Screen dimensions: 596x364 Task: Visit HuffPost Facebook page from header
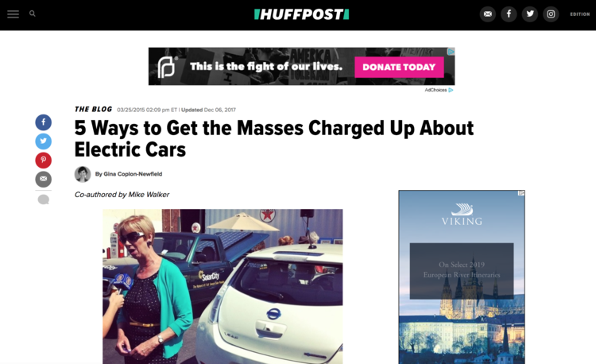coord(509,14)
